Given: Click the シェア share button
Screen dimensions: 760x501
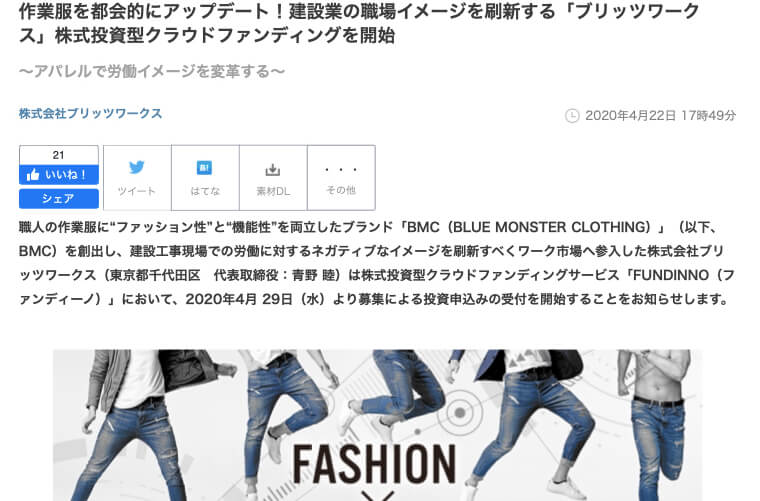Looking at the screenshot, I should (x=59, y=199).
